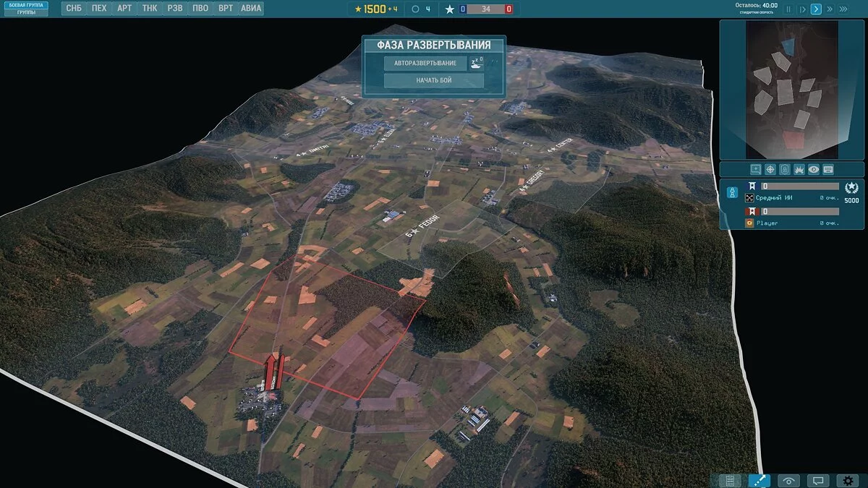Viewport: 868px width, 488px height.
Task: Toggle the minimap fire explosion icon
Action: 799,169
